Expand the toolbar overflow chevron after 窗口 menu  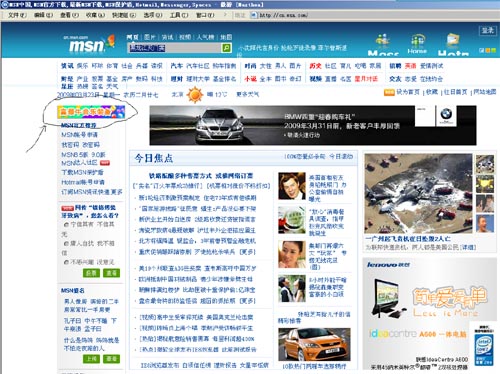coord(225,15)
